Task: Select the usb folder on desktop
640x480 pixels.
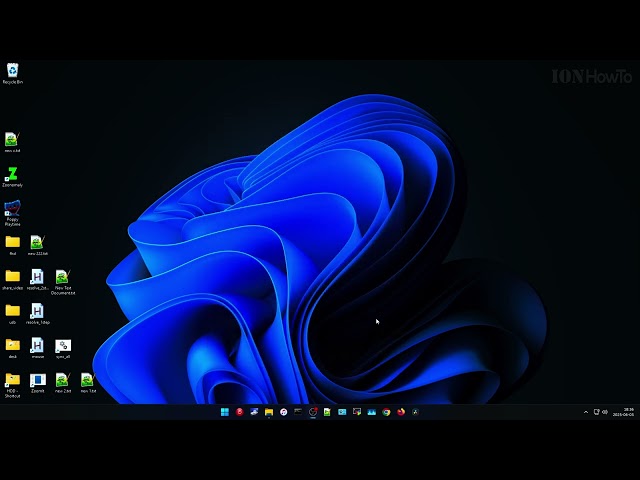Action: pyautogui.click(x=13, y=314)
